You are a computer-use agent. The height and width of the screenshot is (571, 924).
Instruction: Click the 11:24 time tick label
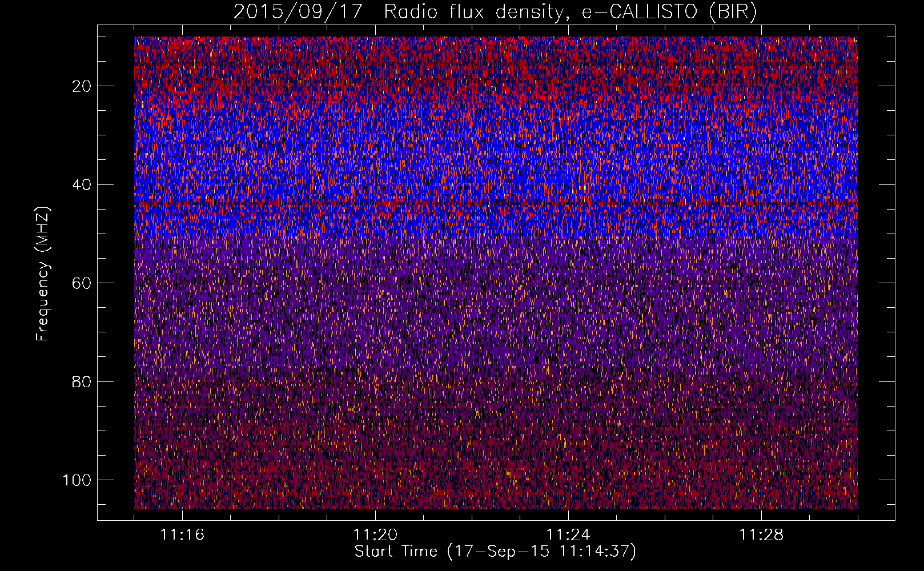(x=568, y=535)
